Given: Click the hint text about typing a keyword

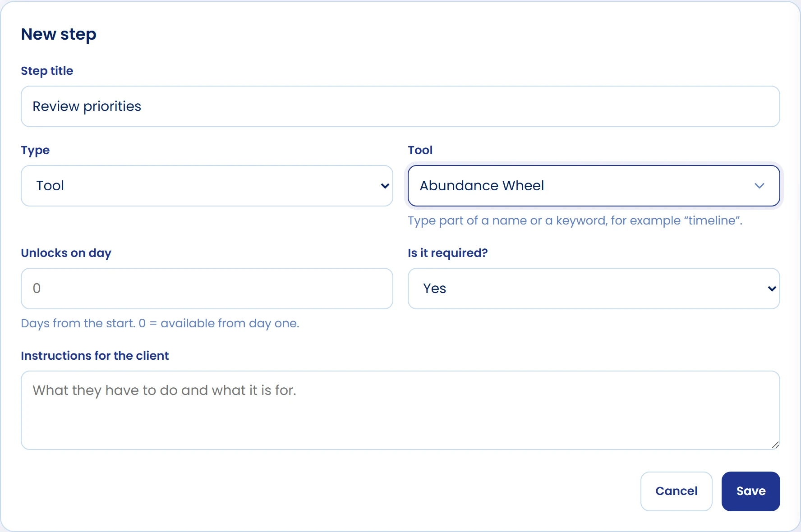Looking at the screenshot, I should point(575,220).
